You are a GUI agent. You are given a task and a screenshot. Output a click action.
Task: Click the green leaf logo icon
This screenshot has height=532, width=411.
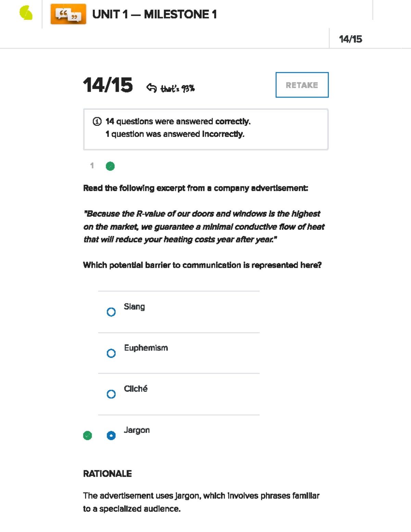26,13
